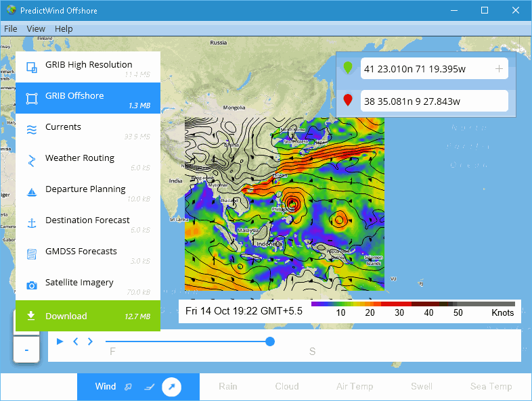Click the S day marker on timeline
Screen dimensions: 532x401
point(312,352)
